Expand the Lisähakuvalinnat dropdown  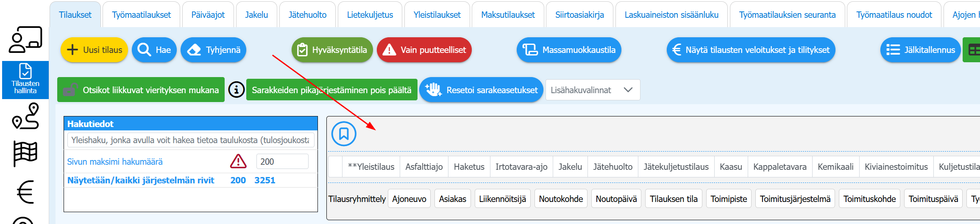(593, 90)
